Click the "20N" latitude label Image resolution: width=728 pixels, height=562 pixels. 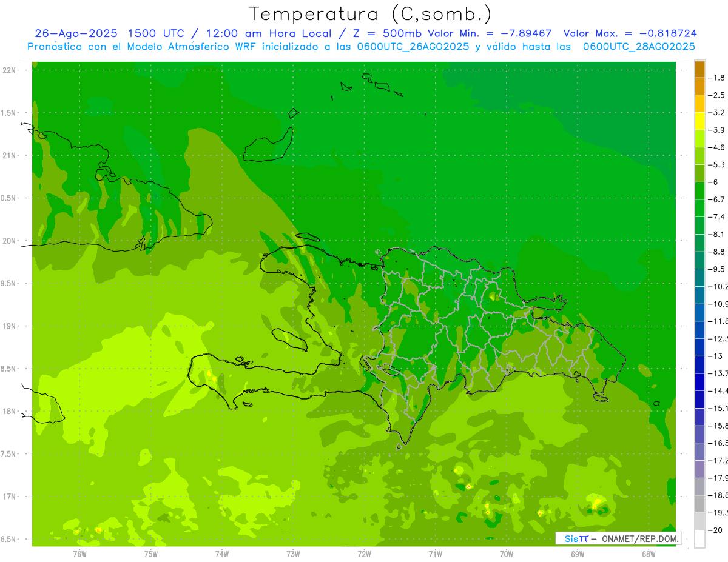point(10,241)
